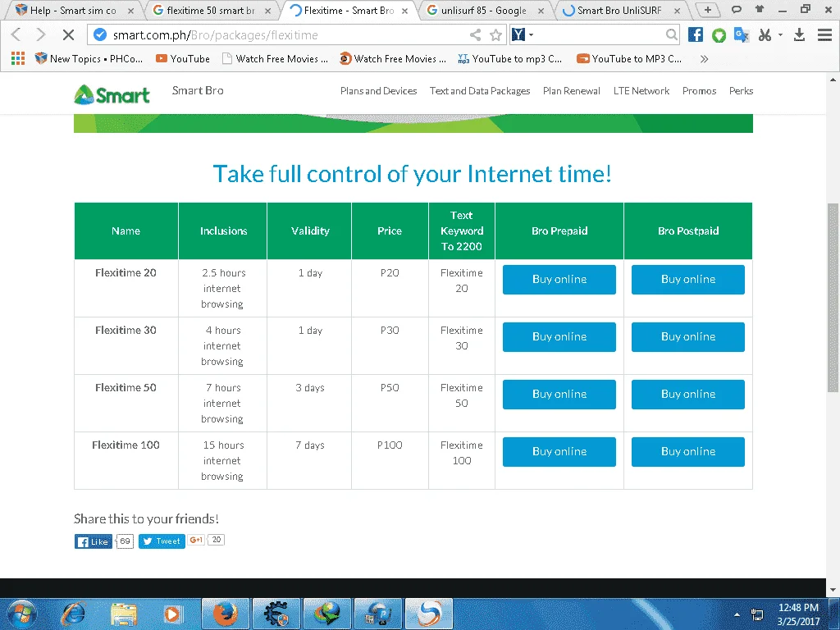840x630 pixels.
Task: Buy Flexitime 100 for Bro Prepaid
Action: coord(559,452)
